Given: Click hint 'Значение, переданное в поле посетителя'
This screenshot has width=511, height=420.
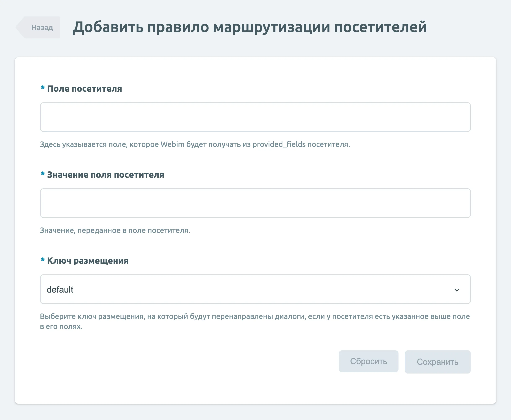Looking at the screenshot, I should point(115,231).
